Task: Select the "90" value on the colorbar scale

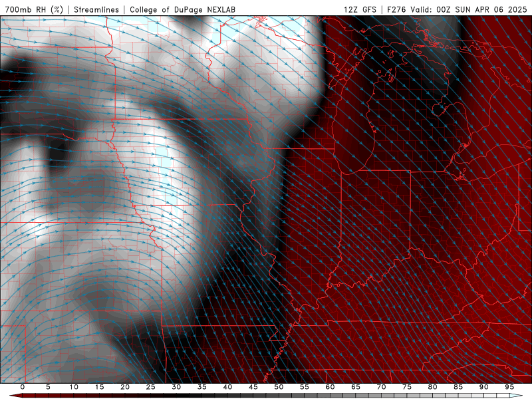Action: click(483, 387)
